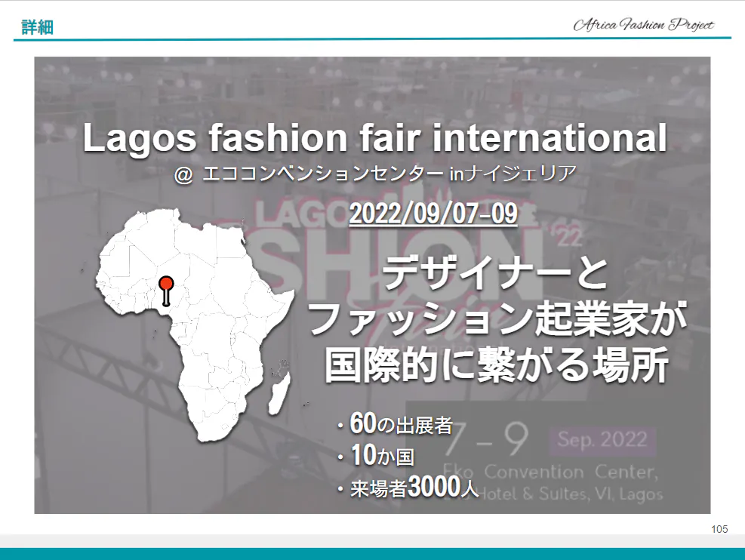
Task: Click the red location pin on Nigeria
Action: coord(167,285)
